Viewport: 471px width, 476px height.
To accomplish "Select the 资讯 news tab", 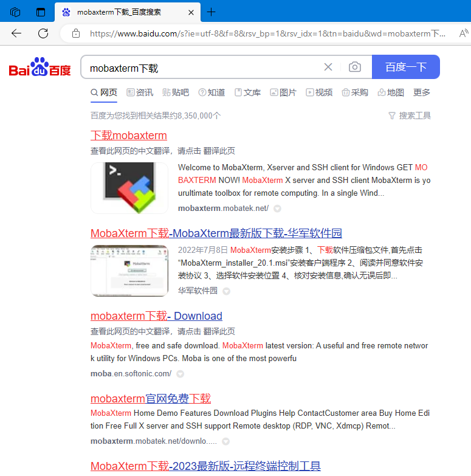I will 140,92.
